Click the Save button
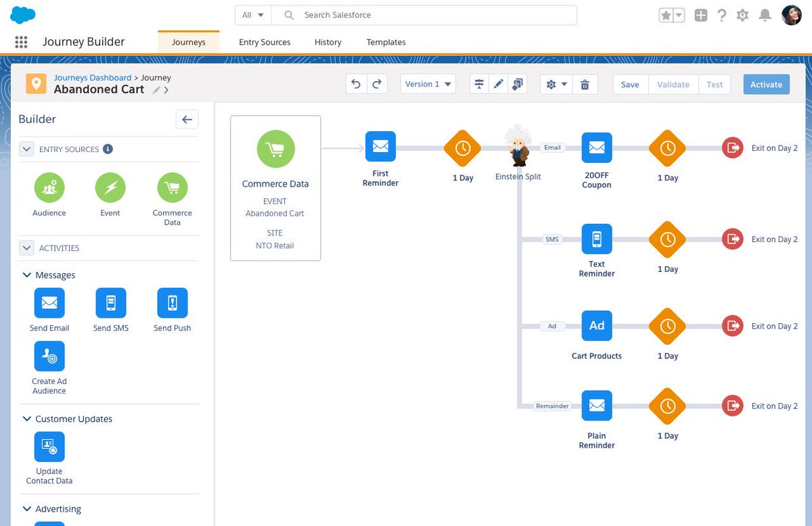Screen dimensions: 812x526 coord(630,85)
